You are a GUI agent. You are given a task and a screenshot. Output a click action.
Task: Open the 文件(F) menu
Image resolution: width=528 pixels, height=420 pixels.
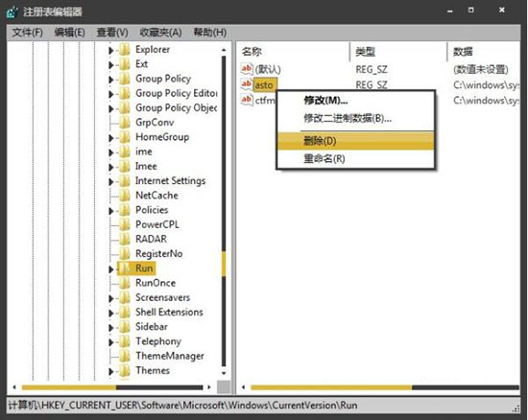(27, 33)
